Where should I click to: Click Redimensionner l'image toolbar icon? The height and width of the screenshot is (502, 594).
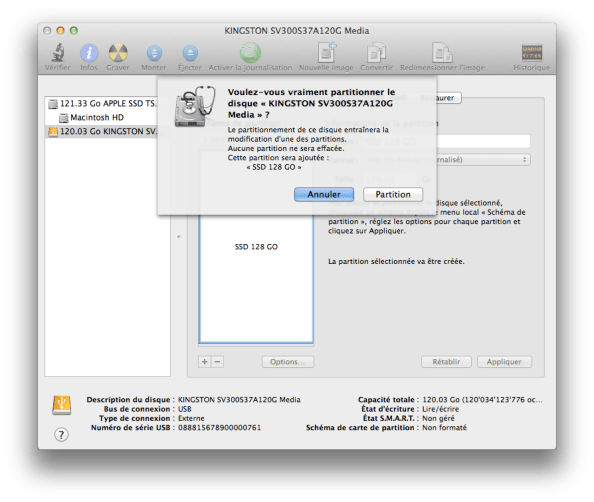[x=442, y=52]
